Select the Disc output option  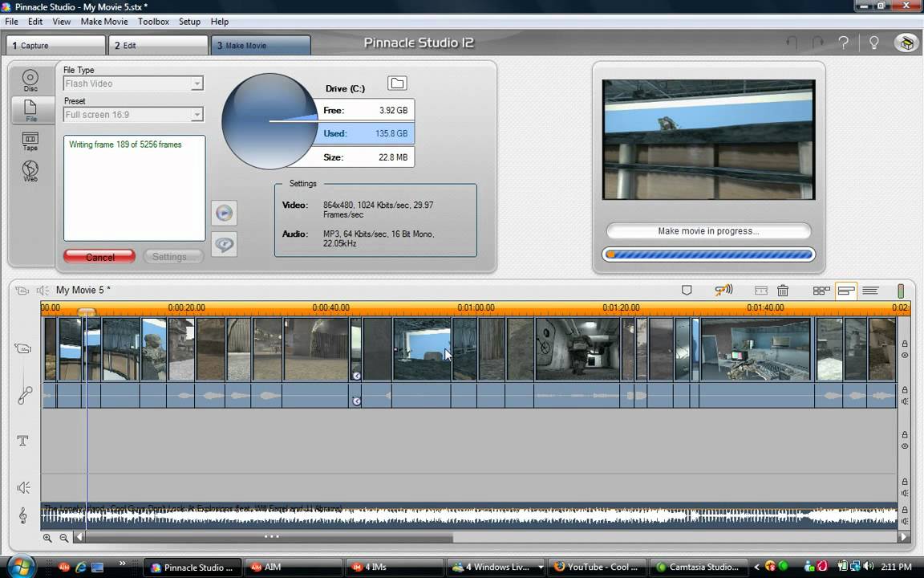pos(30,80)
